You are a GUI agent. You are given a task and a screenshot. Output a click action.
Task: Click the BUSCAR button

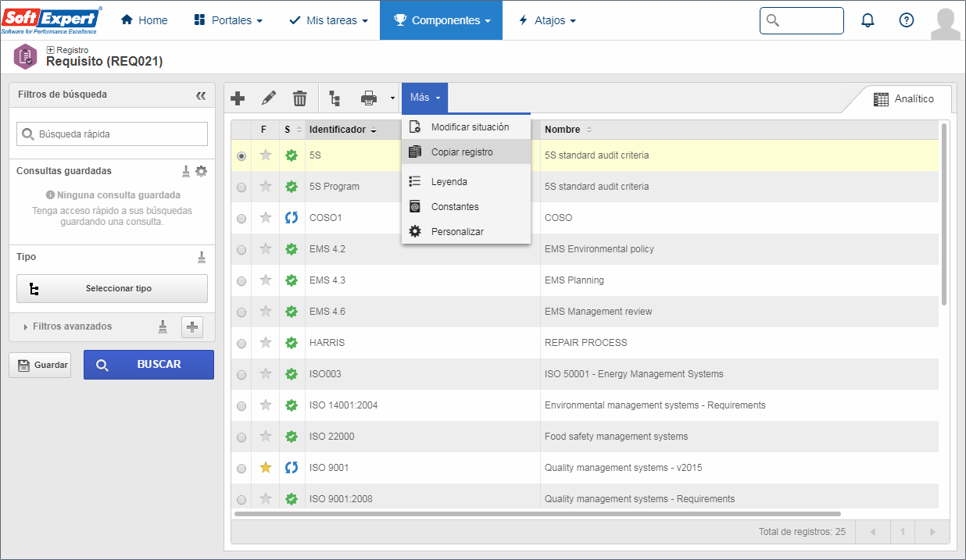click(x=148, y=365)
